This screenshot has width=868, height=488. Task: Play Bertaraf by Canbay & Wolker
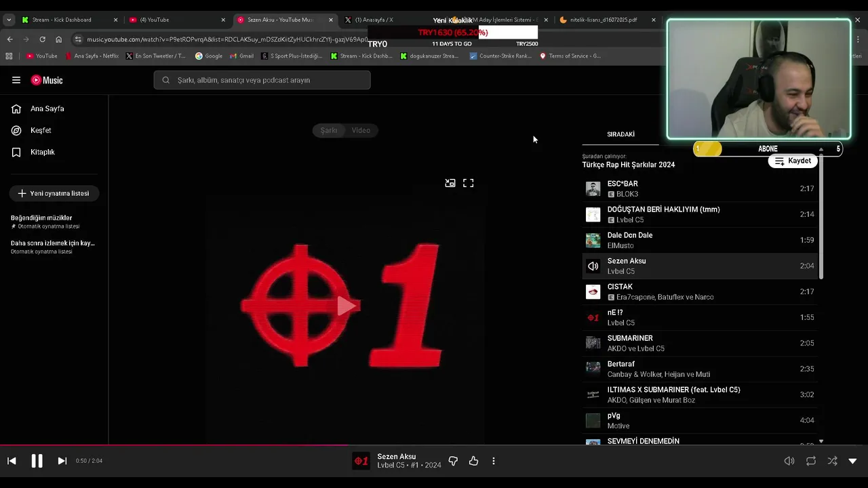point(699,369)
